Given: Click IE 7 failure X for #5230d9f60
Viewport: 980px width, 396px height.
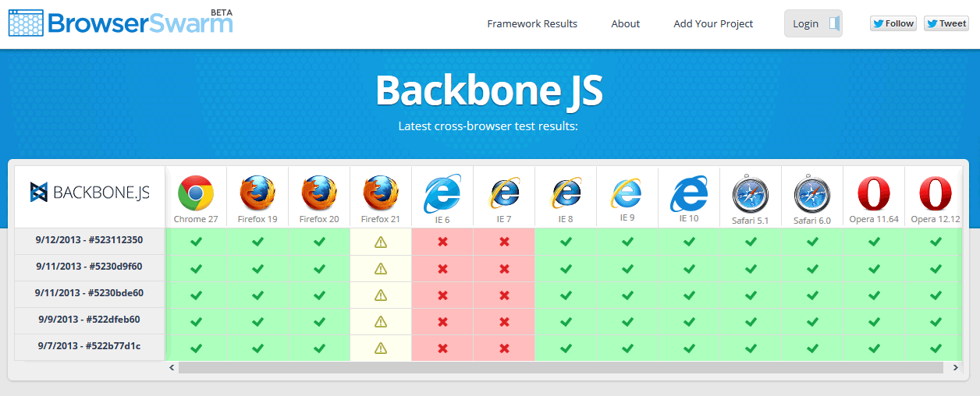Looking at the screenshot, I should click(x=504, y=268).
